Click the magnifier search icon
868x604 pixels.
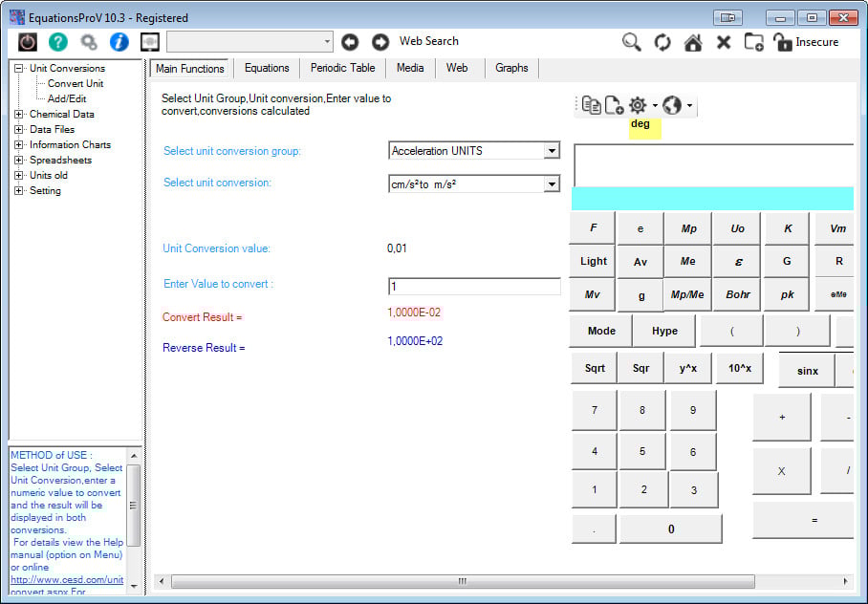632,42
